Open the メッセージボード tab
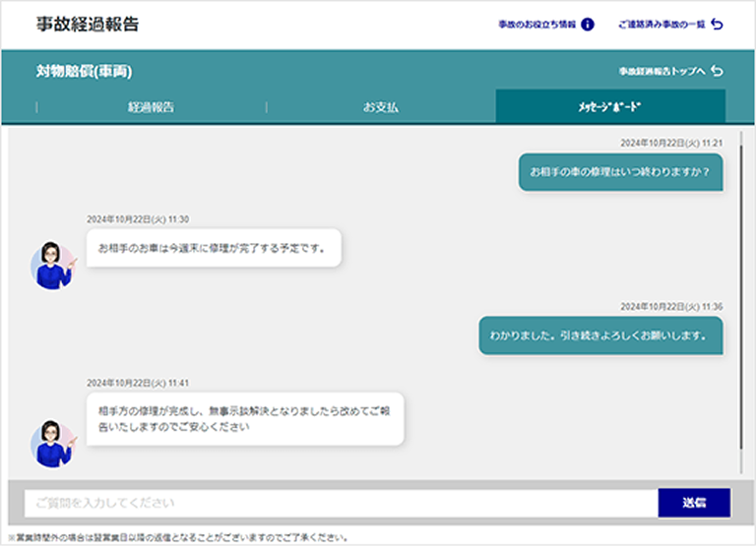 (x=610, y=107)
